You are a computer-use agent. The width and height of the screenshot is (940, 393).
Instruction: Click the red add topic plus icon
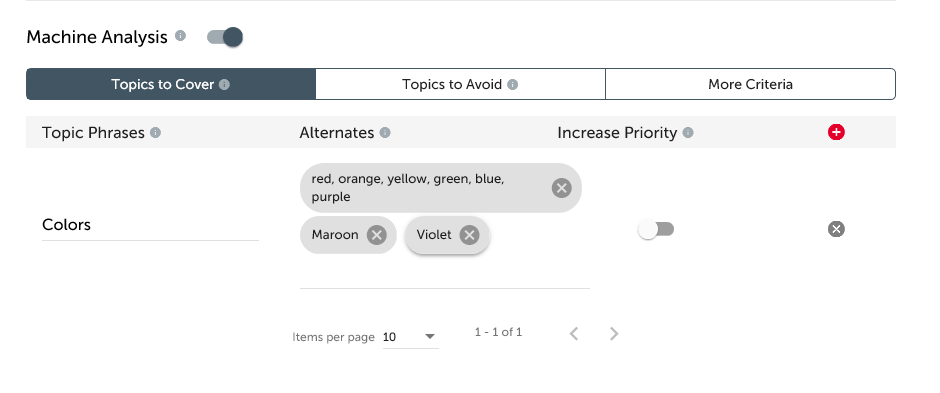tap(836, 132)
